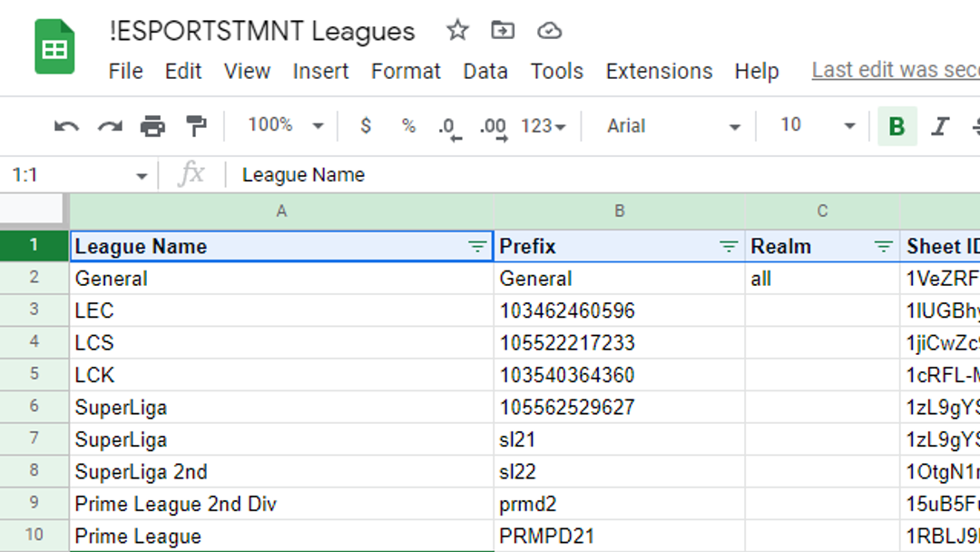Open the Extensions menu

659,71
